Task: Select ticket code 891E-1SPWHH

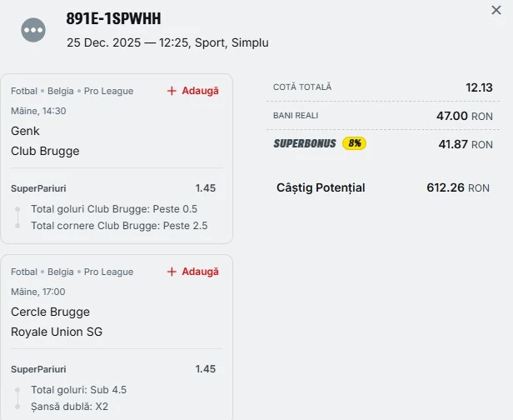Action: 113,19
